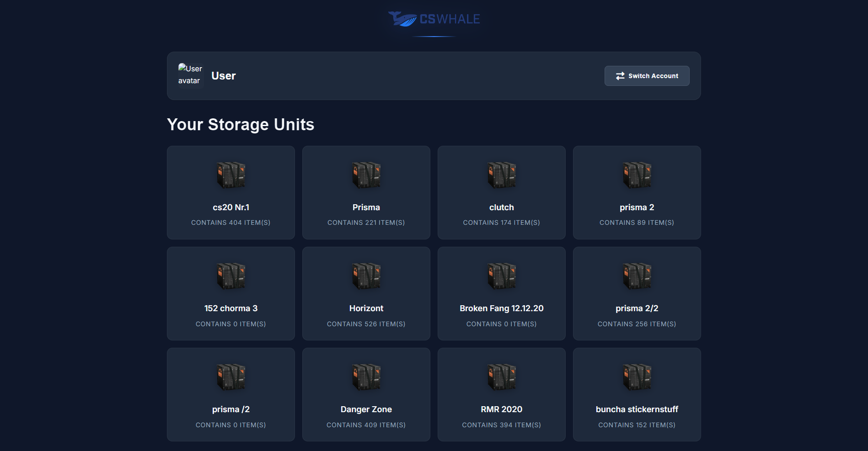
Task: Open the Broken Fang 12.12.20 unit
Action: click(x=501, y=294)
